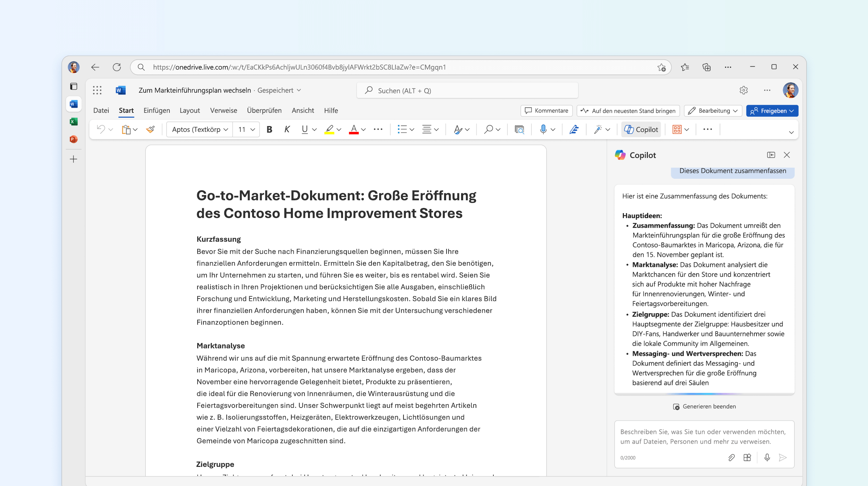The height and width of the screenshot is (486, 868).
Task: Toggle the Copilot pane button in ribbon
Action: click(641, 129)
